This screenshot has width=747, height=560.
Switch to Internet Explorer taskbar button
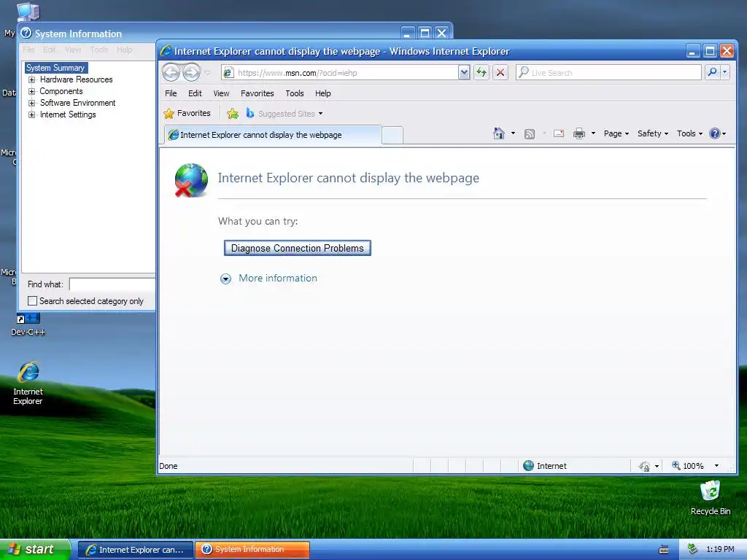point(136,550)
